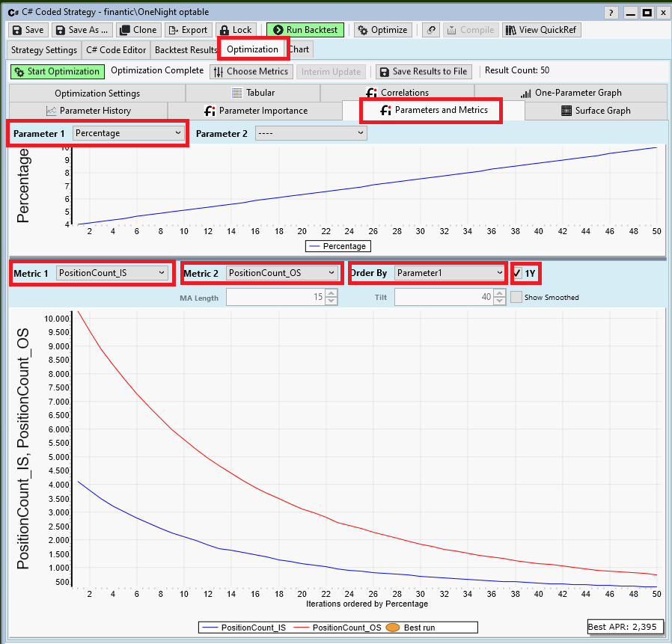Click Start Optimization button
The height and width of the screenshot is (644, 672).
pos(57,72)
